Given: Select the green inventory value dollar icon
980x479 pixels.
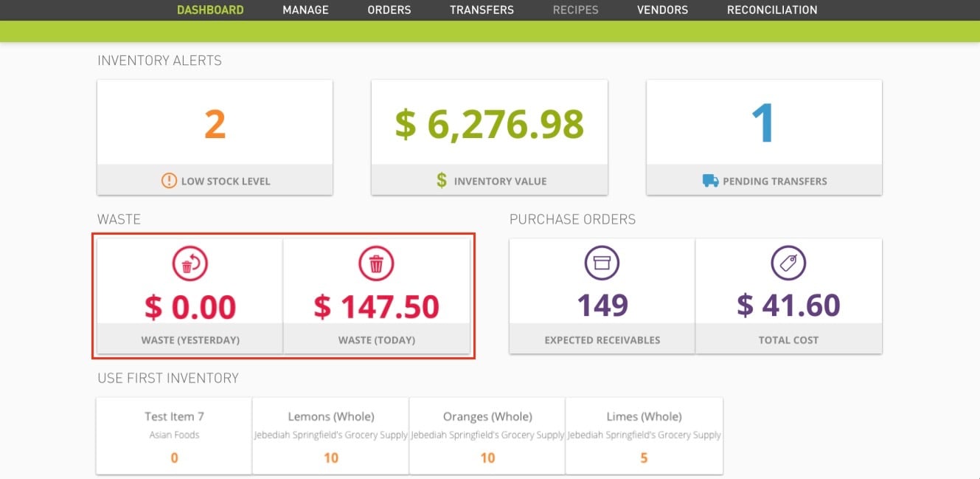Looking at the screenshot, I should [x=440, y=180].
